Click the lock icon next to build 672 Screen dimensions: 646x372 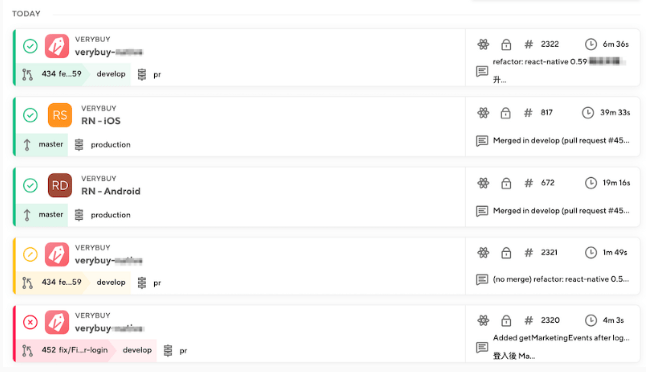click(x=506, y=183)
